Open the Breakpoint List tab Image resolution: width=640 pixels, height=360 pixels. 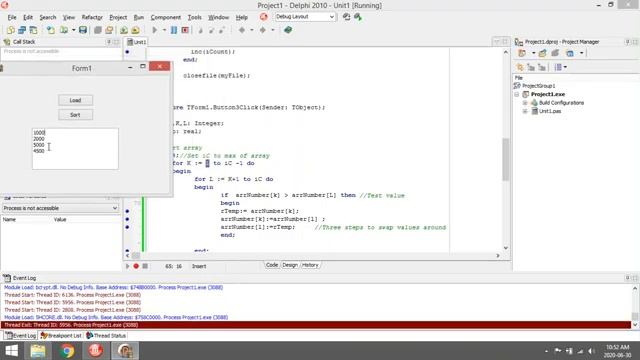pyautogui.click(x=61, y=336)
